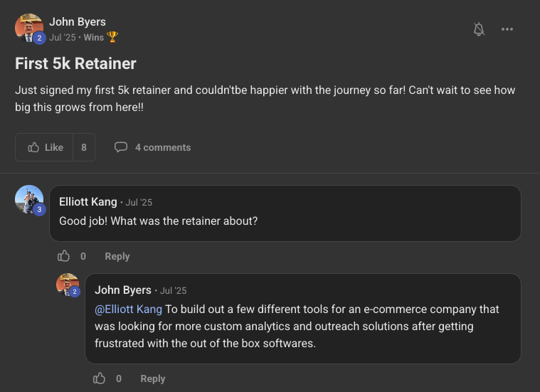Open the Wins category link

point(94,37)
